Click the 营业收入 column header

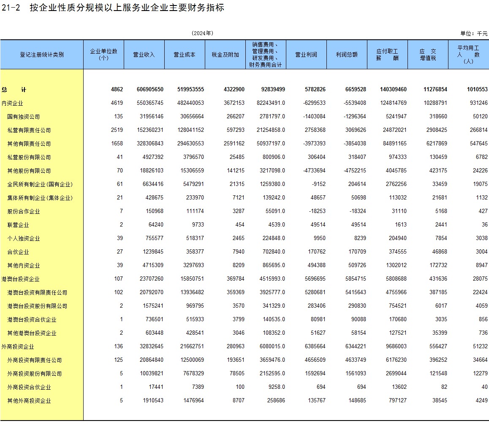[144, 55]
